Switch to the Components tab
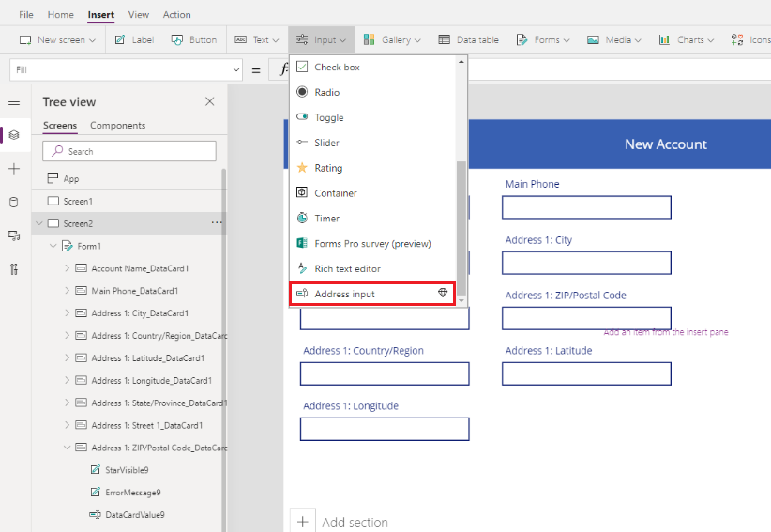Screen dimensions: 771x532 117,126
